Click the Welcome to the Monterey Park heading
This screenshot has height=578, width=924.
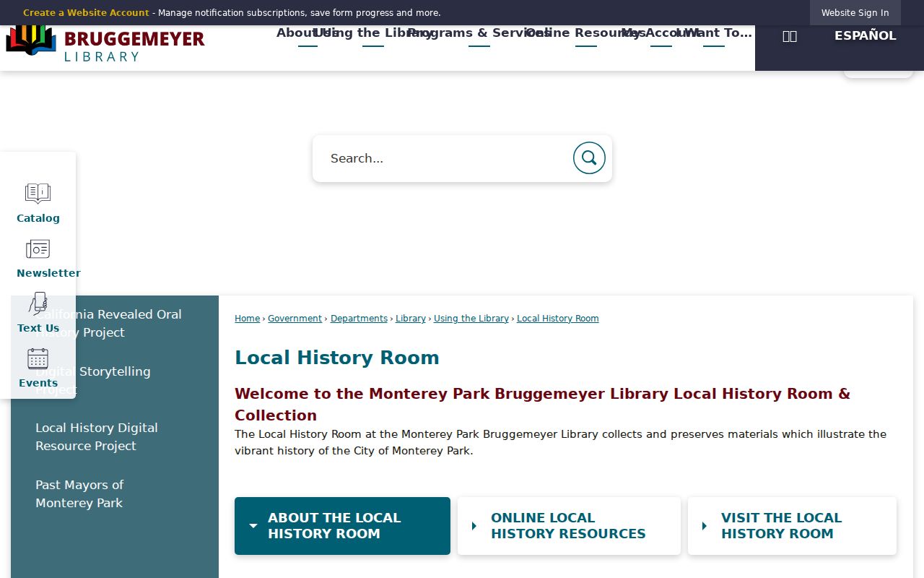pos(543,405)
